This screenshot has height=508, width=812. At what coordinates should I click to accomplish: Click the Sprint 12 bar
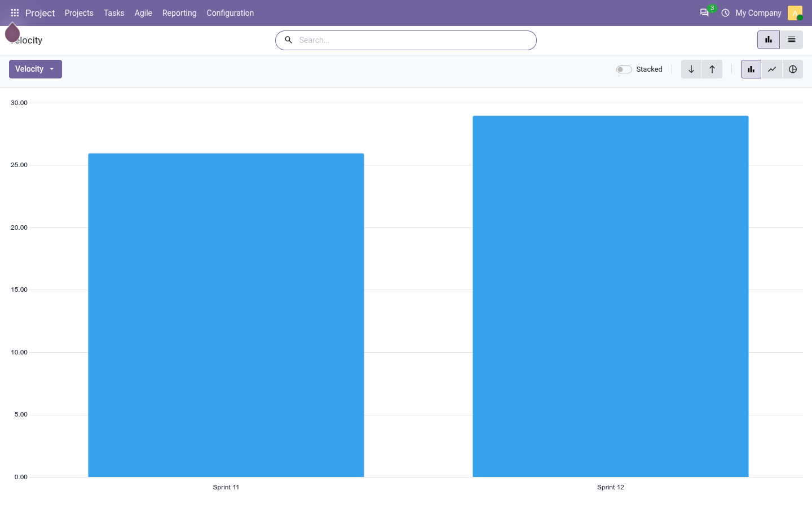tap(611, 296)
